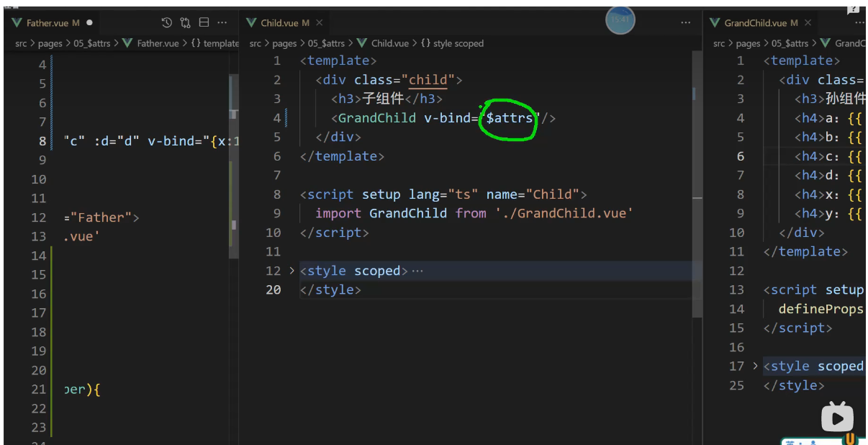Click '</template>' on GrandChild.vue line 11
The width and height of the screenshot is (868, 445).
click(x=805, y=251)
